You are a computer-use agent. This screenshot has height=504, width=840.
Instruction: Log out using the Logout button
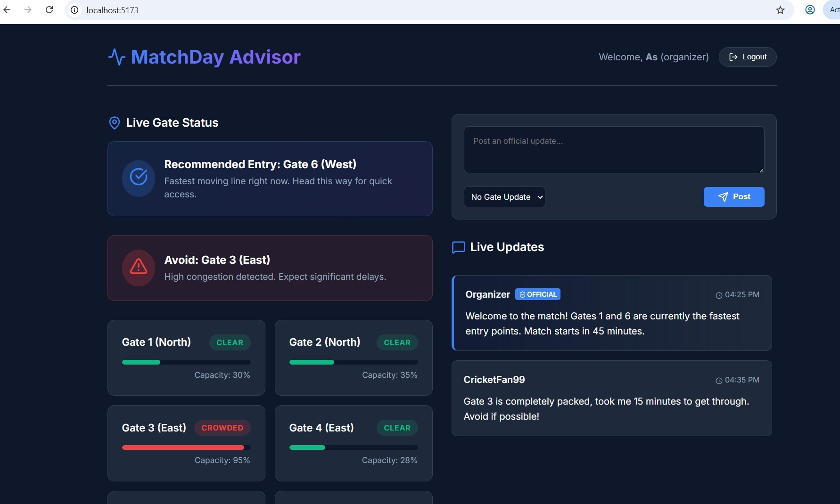tap(748, 57)
